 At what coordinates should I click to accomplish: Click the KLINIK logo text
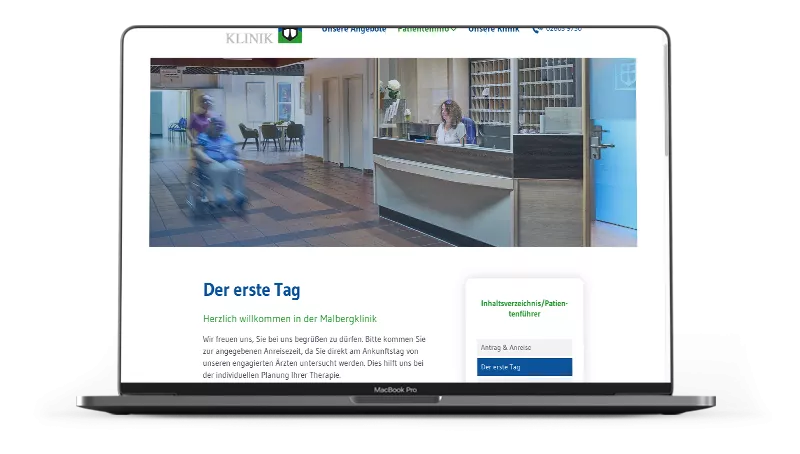point(249,38)
